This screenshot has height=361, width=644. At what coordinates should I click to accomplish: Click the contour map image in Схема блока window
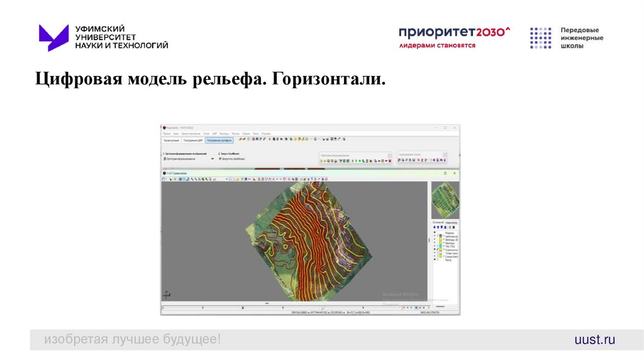tap(309, 242)
